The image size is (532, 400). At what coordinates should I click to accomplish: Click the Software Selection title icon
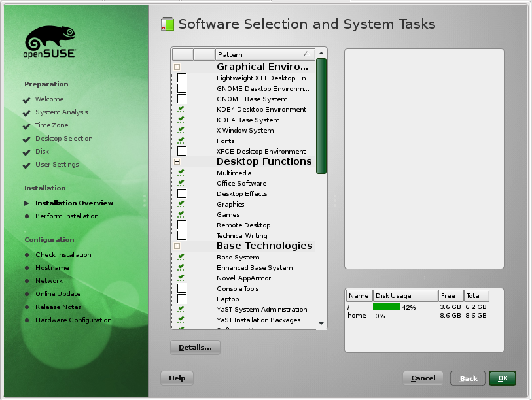[168, 24]
